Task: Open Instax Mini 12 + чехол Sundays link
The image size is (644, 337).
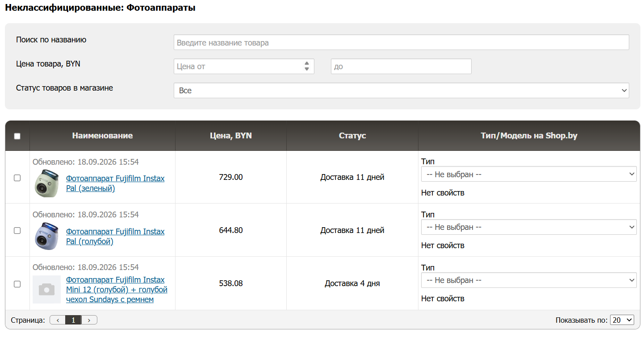Action: click(x=117, y=290)
